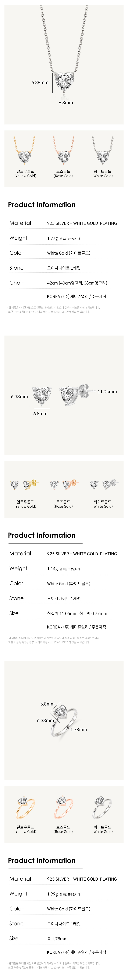Click the heart pendant necklace main image

tap(64, 65)
